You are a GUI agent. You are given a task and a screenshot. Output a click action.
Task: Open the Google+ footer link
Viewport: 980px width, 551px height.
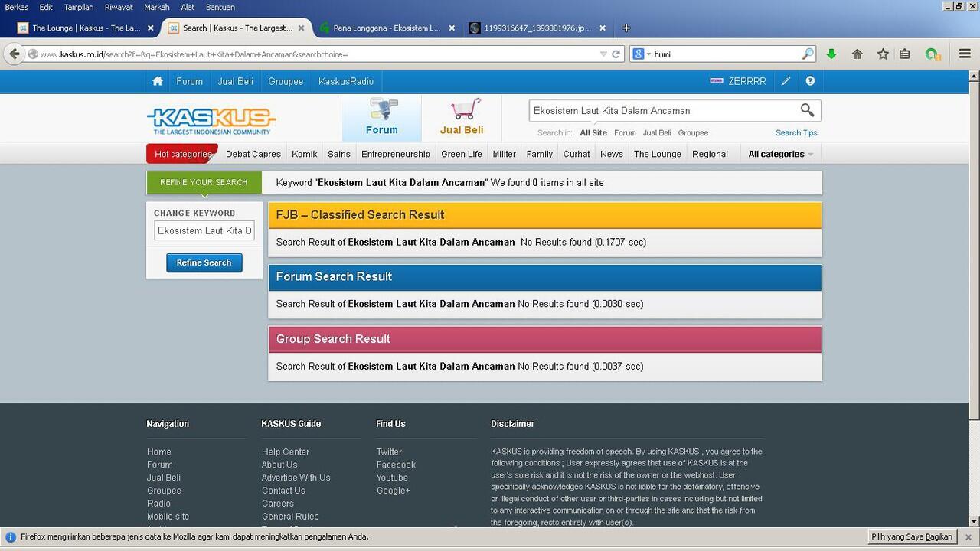pos(394,491)
